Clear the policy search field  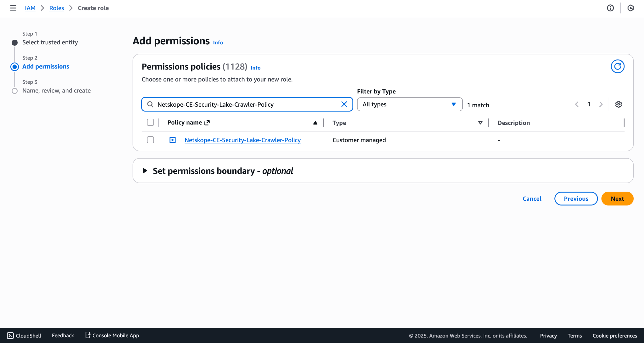(344, 104)
